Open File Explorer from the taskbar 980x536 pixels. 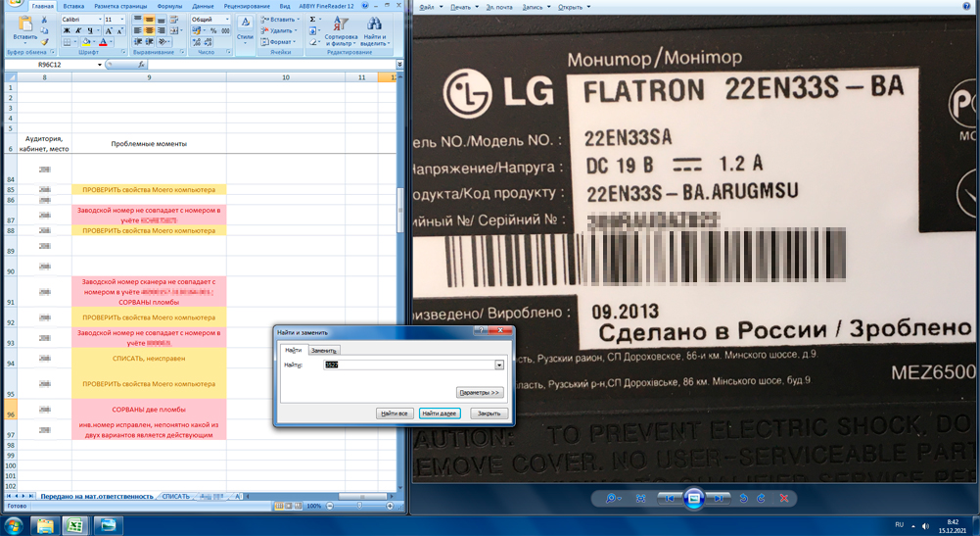[x=45, y=525]
